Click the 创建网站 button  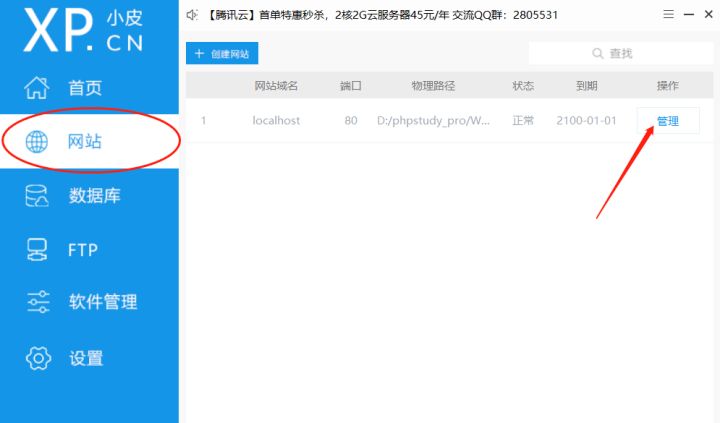point(222,53)
